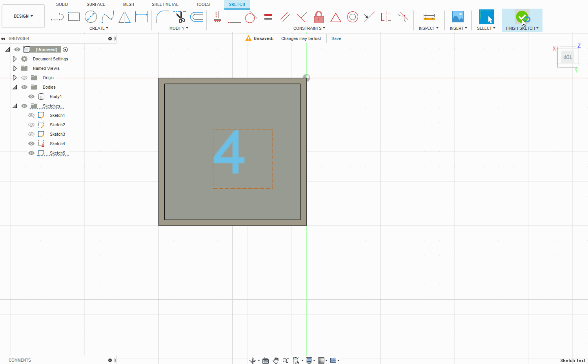Switch to the SHEET METAL tab
588x364 pixels.
(165, 4)
